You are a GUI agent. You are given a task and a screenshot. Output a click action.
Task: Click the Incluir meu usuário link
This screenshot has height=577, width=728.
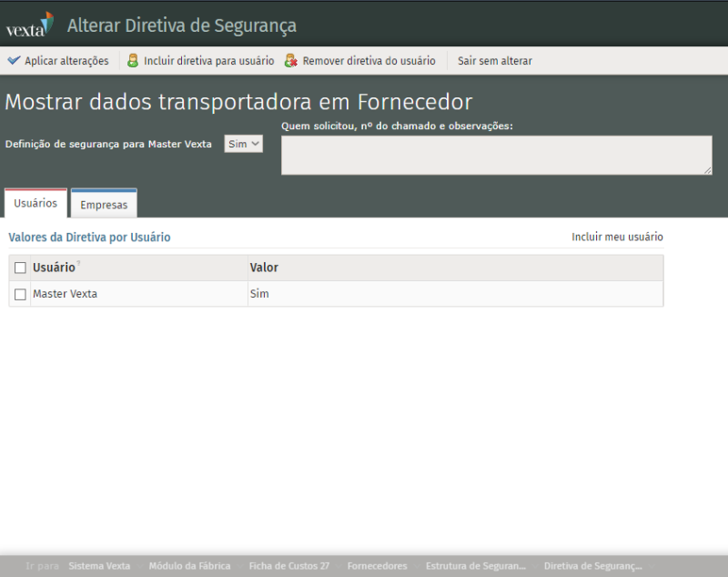(x=617, y=237)
